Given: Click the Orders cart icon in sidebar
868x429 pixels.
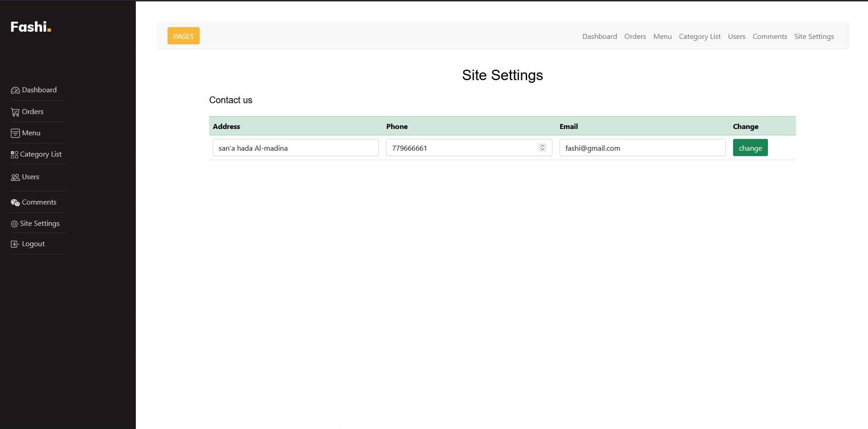Looking at the screenshot, I should click(x=15, y=112).
